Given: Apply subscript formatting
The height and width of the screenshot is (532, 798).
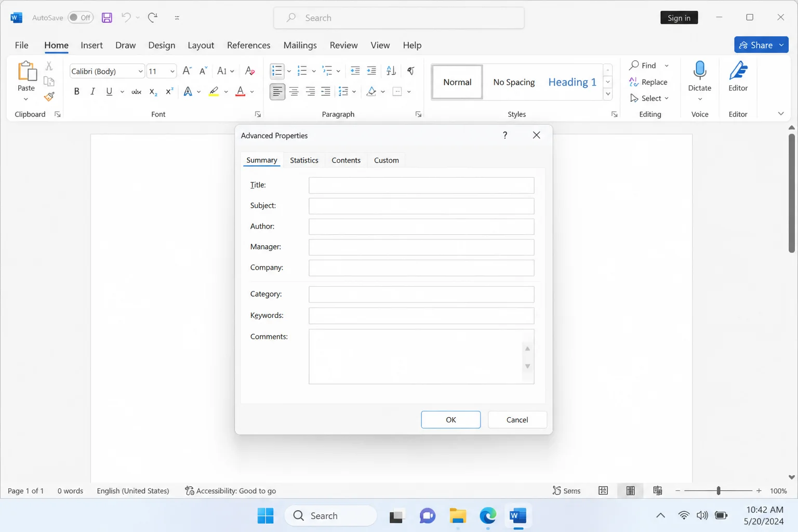Looking at the screenshot, I should [153, 92].
